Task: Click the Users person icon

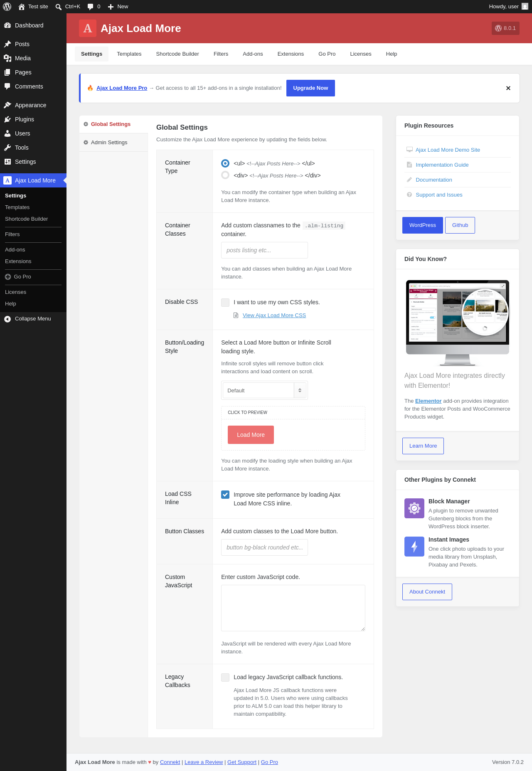Action: [x=7, y=133]
